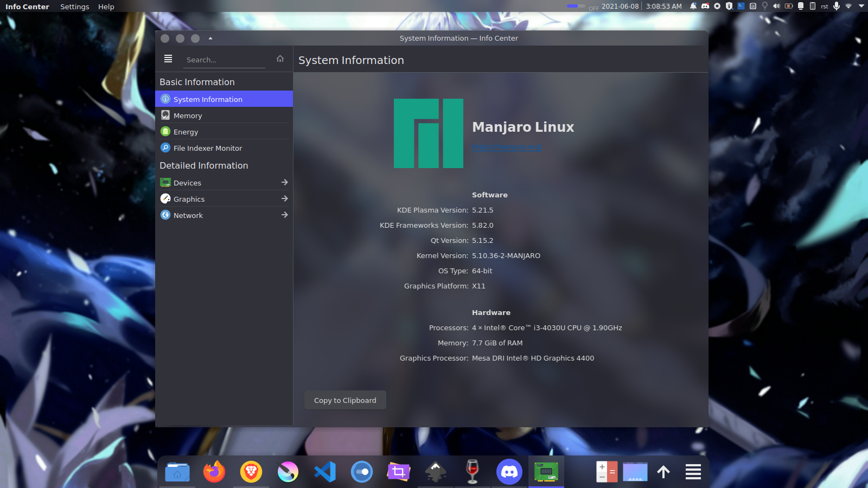
Task: Launch Inkscape from the dock
Action: 436,472
